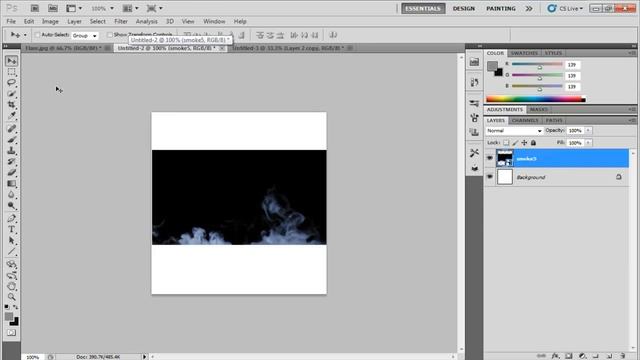The image size is (640, 360).
Task: Toggle lock all padlock icon
Action: (x=533, y=143)
